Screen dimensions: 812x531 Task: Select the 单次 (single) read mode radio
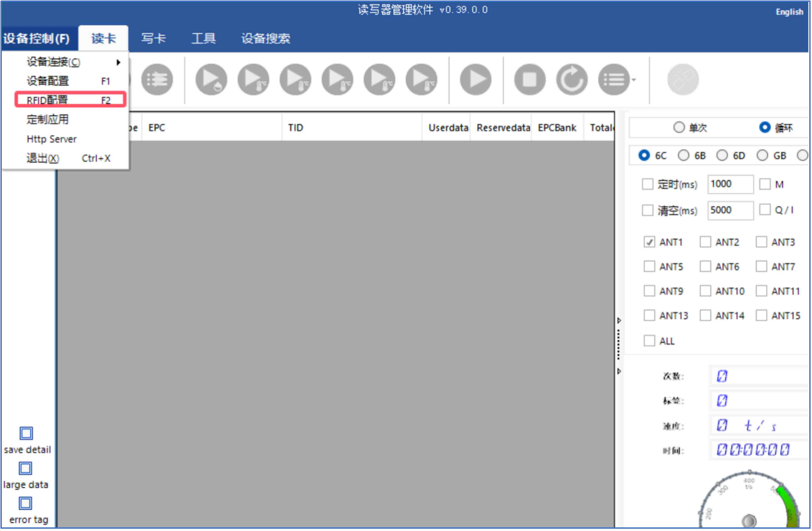(x=679, y=127)
